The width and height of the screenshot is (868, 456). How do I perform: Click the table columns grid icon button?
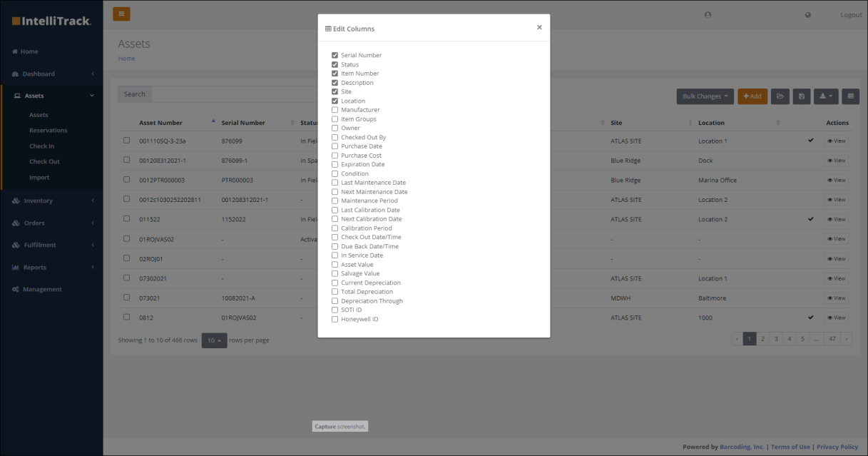850,96
